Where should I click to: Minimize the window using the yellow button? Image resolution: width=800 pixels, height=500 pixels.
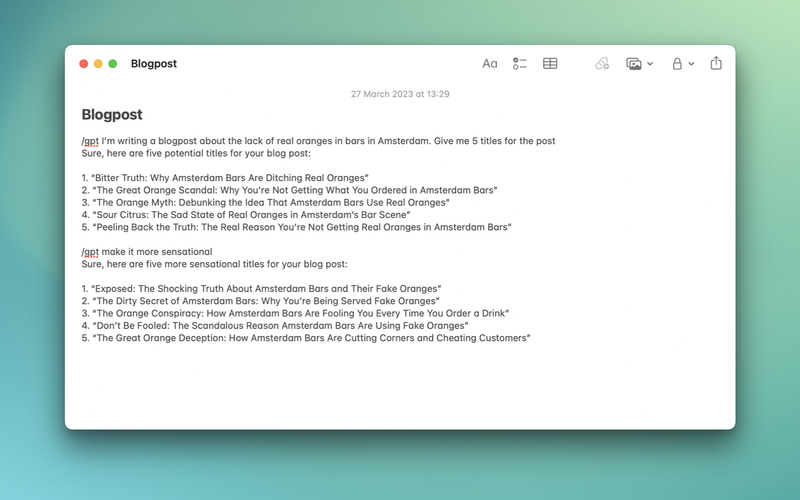98,64
